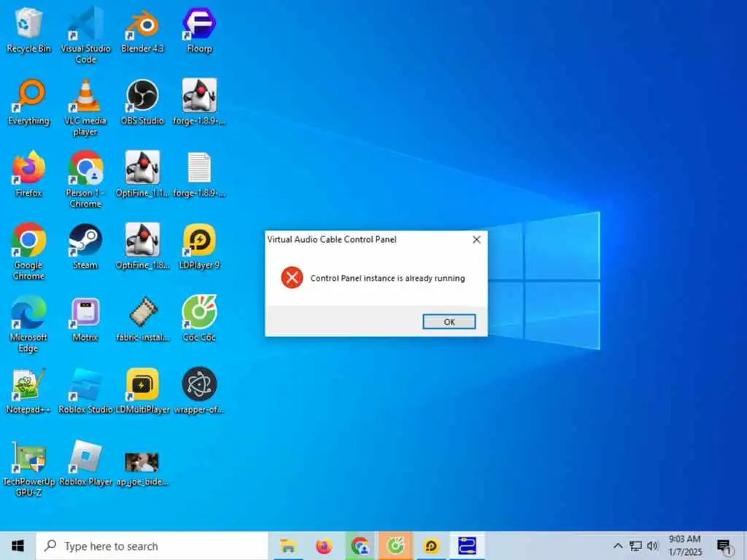Select the LDPlayer 9 desktop shortcut
Image resolution: width=747 pixels, height=560 pixels.
coord(199,246)
